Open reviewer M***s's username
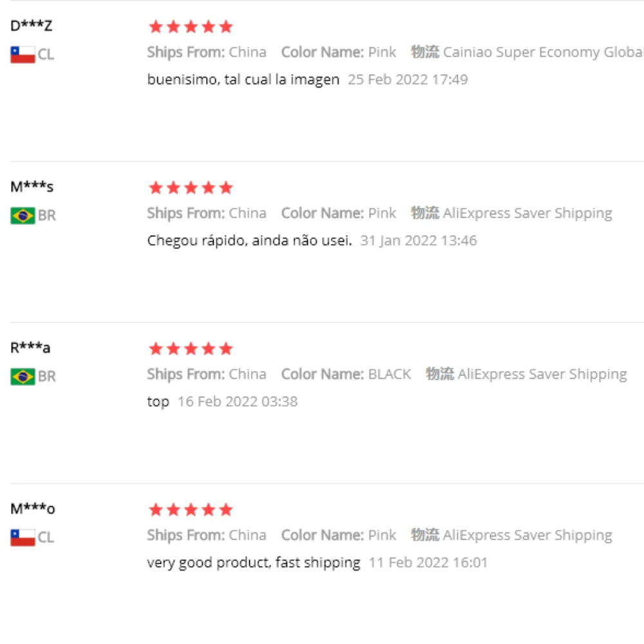 (x=32, y=187)
